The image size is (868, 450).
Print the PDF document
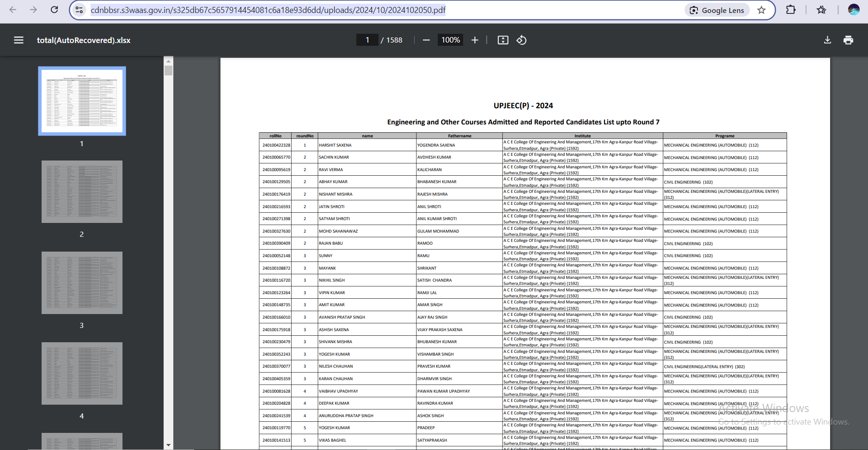coord(848,40)
